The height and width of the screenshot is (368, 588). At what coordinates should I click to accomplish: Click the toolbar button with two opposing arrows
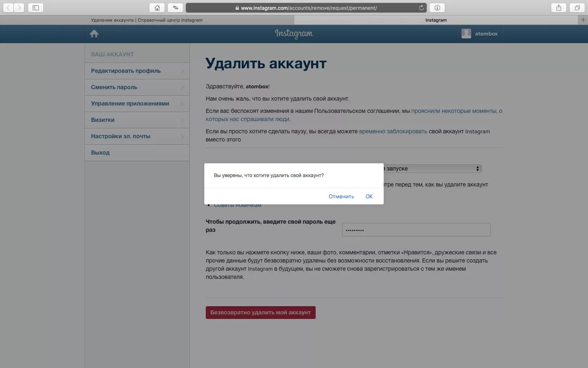point(176,8)
